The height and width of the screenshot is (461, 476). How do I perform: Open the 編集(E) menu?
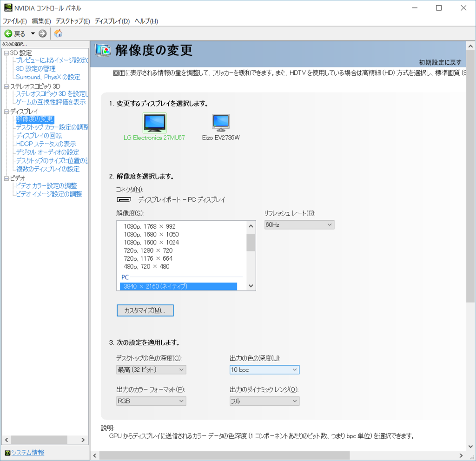pos(41,21)
